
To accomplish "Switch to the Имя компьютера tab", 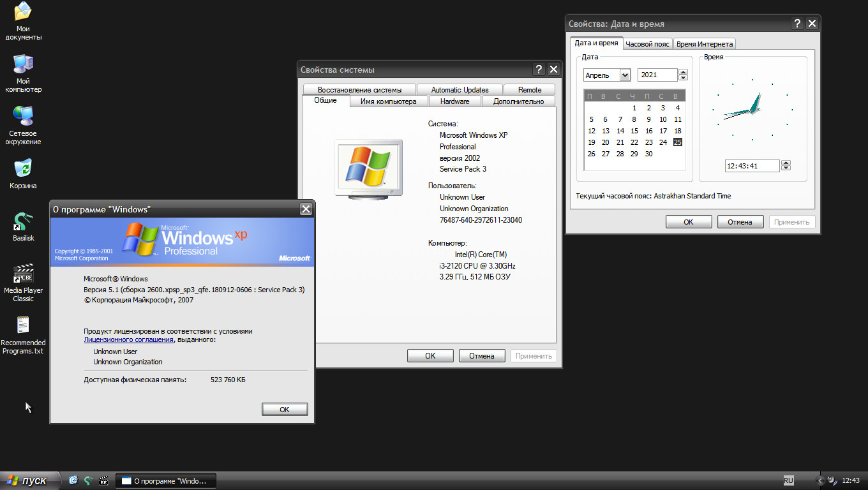I will (x=388, y=101).
